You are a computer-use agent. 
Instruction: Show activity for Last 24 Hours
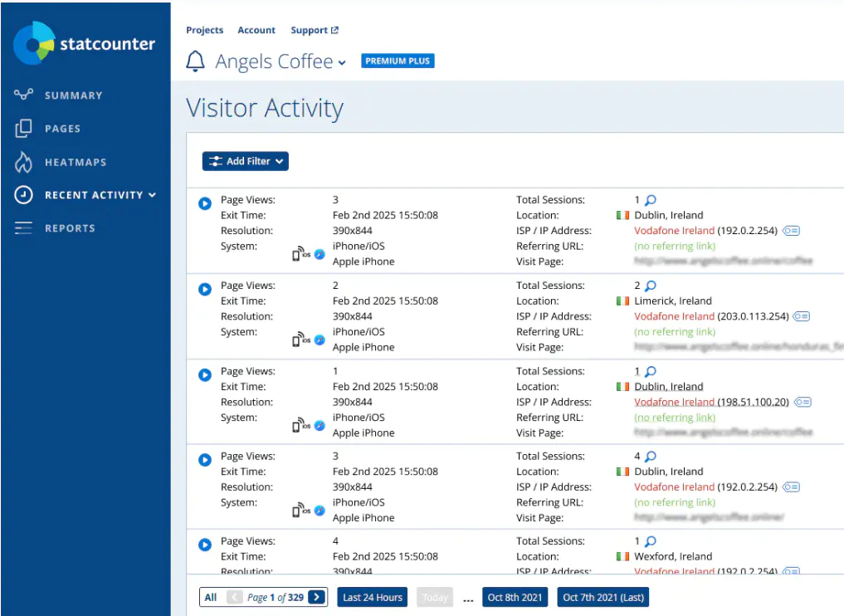(x=373, y=597)
